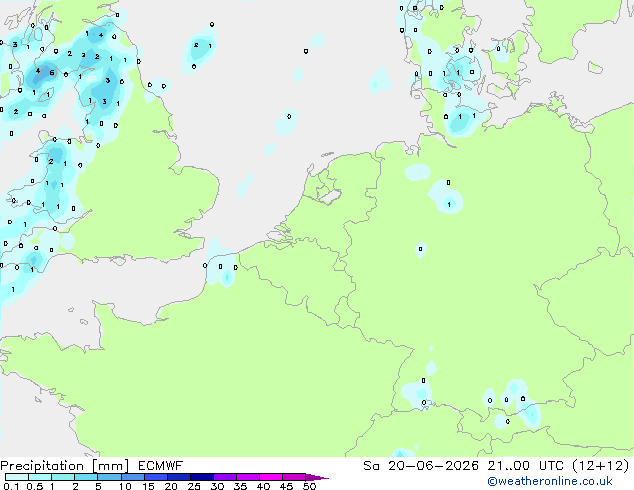This screenshot has height=490, width=634.
Task: Click the legend label '25'
Action: (194, 486)
